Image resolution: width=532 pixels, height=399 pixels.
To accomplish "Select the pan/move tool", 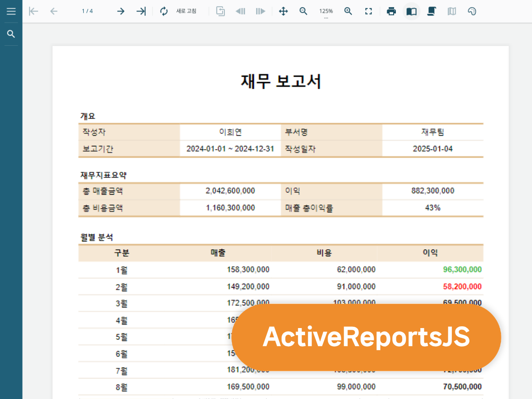I will pos(283,11).
